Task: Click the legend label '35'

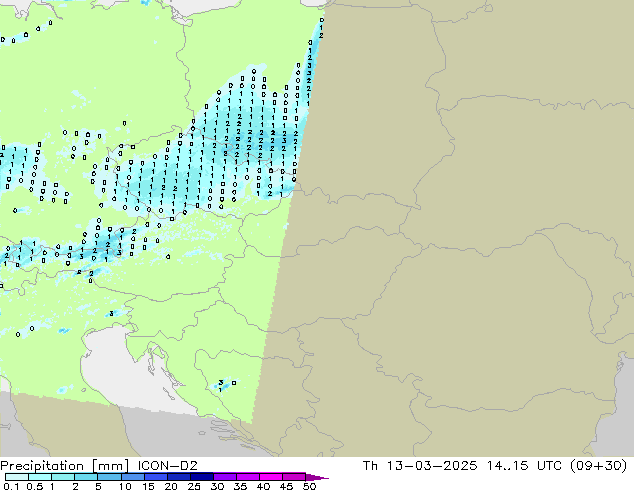Action: pos(240,486)
